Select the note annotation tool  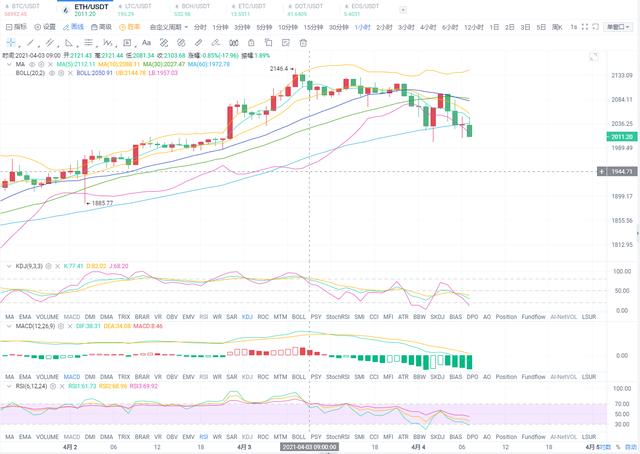127,42
